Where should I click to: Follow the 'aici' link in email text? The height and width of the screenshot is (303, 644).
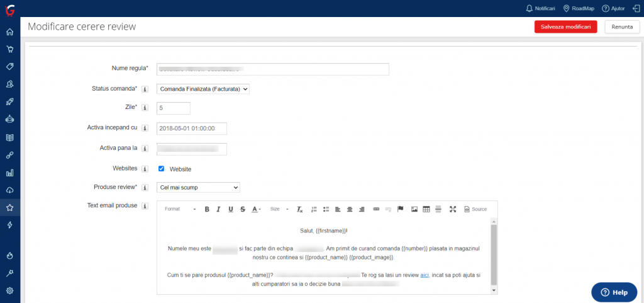click(425, 275)
